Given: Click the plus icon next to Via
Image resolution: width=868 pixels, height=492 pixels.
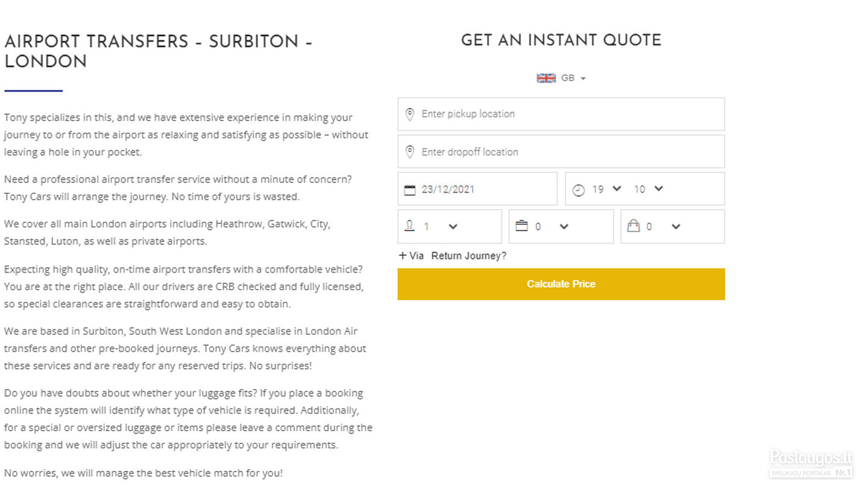Looking at the screenshot, I should tap(403, 255).
